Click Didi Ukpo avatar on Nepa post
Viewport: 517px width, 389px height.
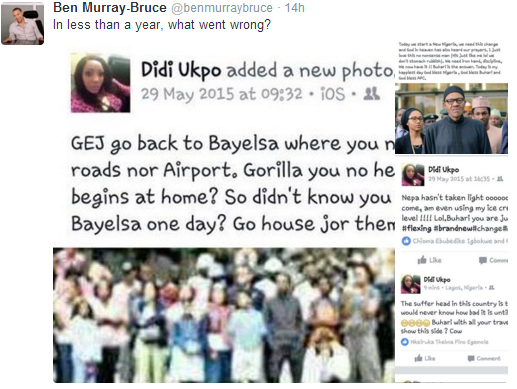pyautogui.click(x=413, y=174)
